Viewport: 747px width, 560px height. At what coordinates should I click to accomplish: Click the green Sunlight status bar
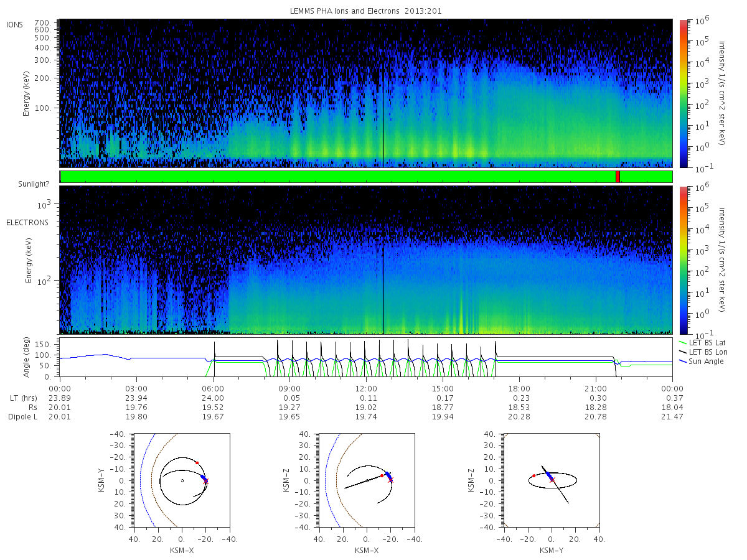[366, 177]
